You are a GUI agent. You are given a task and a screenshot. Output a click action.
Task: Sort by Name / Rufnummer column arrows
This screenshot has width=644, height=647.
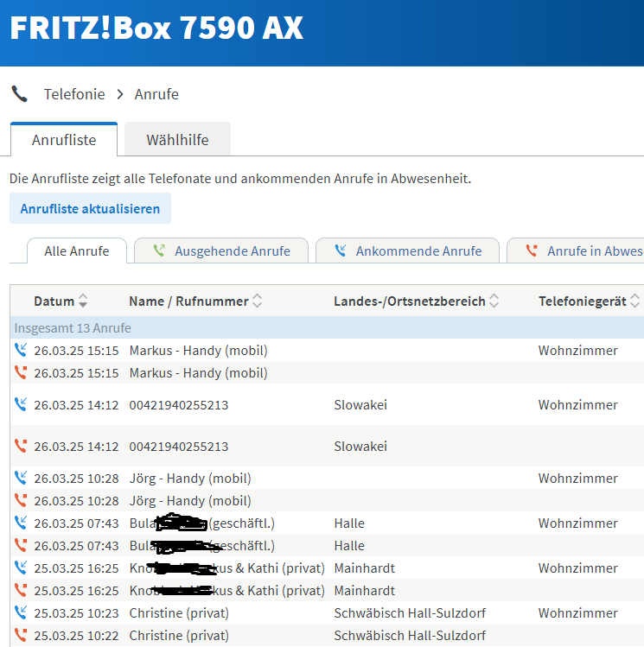[x=258, y=301]
